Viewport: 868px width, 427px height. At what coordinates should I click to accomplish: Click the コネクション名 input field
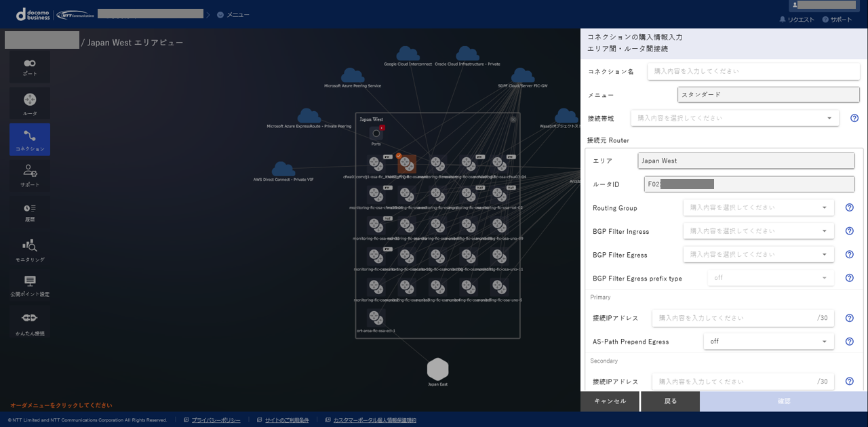point(753,71)
